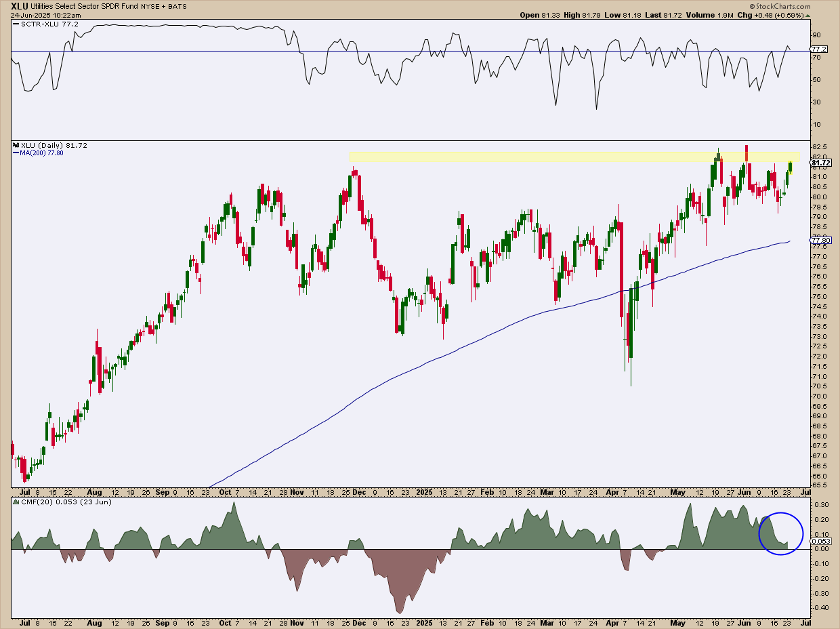The height and width of the screenshot is (629, 840).
Task: Click the blue circle annotation on CMF panel
Action: point(780,533)
